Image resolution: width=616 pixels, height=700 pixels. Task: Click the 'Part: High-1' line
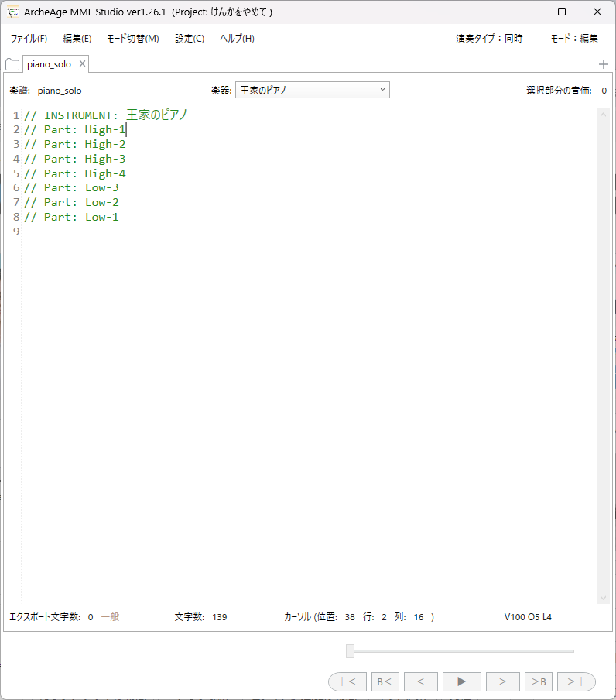[75, 129]
